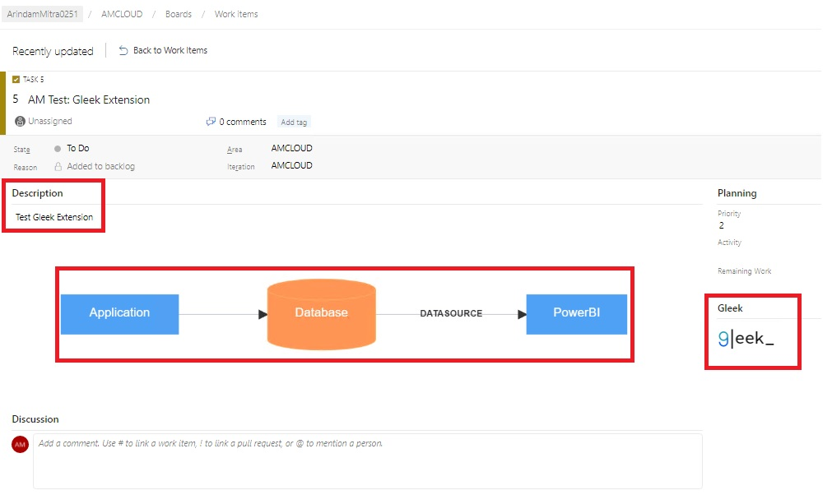Open the comments bubble icon
This screenshot has width=832, height=504.
(211, 122)
